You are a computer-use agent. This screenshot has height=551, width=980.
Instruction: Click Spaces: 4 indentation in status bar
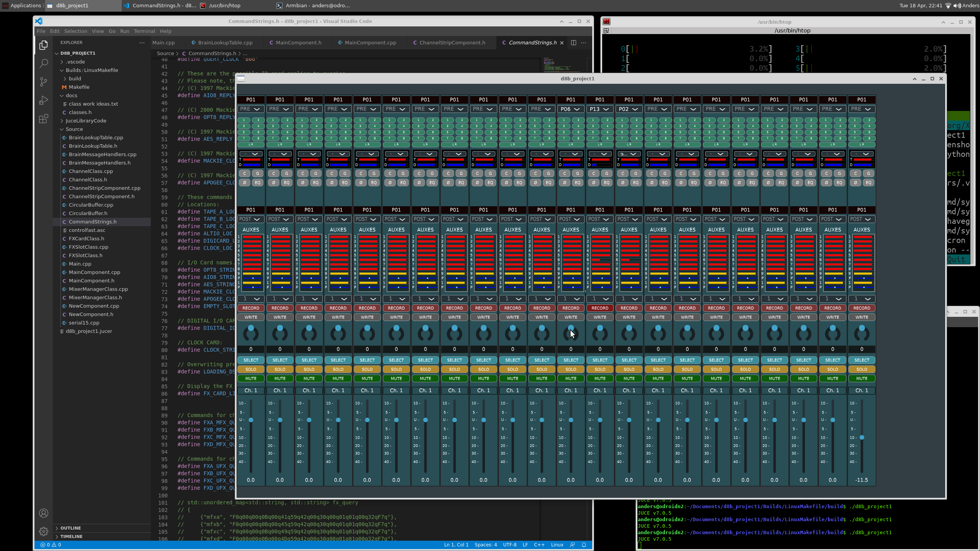click(486, 544)
